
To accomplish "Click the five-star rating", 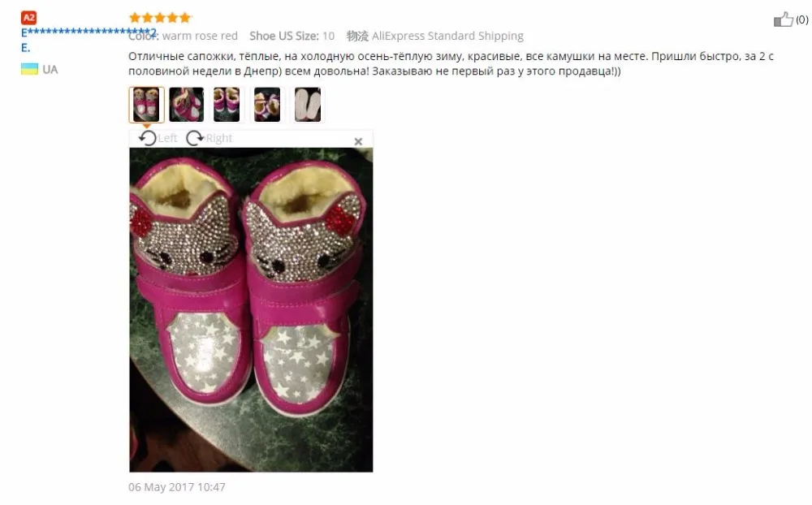I will click(x=160, y=18).
